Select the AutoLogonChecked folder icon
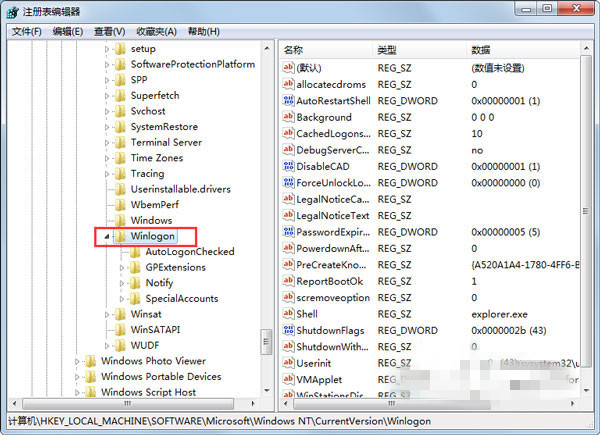The image size is (600, 435). click(x=135, y=252)
